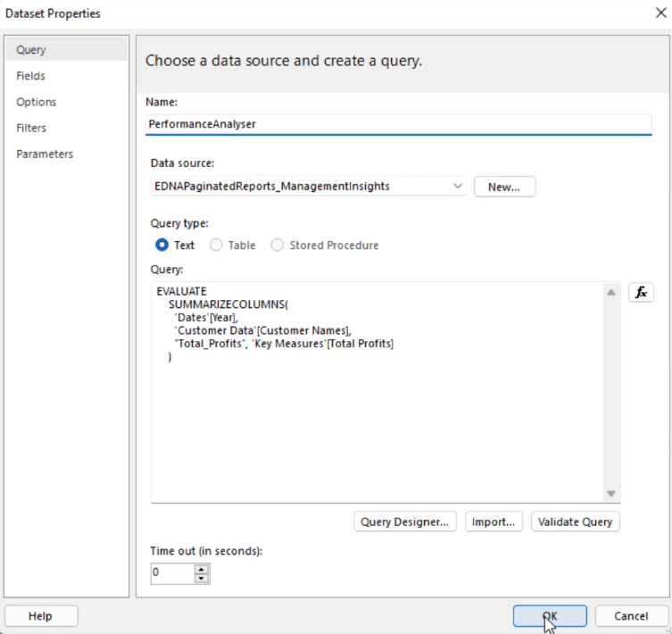Image resolution: width=672 pixels, height=634 pixels.
Task: Cancel the Dataset Properties dialog
Action: 631,616
